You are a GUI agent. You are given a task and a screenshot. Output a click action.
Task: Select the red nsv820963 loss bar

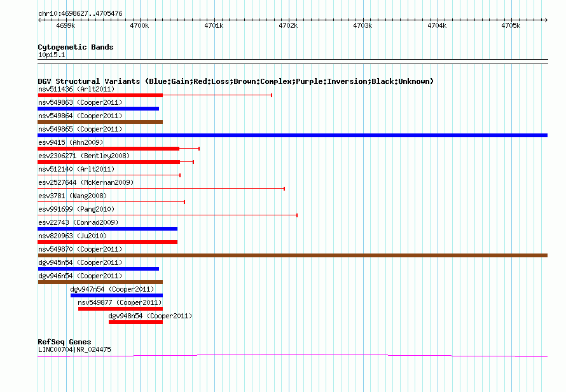(x=107, y=242)
